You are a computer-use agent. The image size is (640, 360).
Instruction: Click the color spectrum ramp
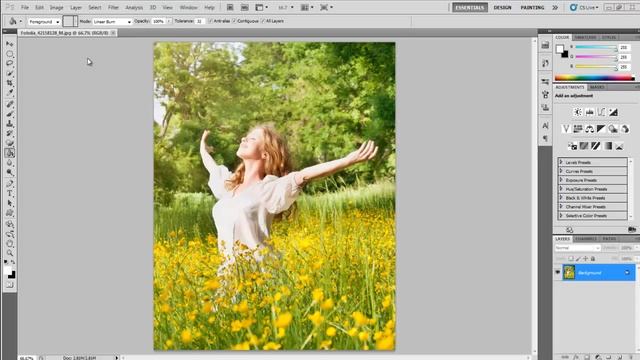[594, 78]
